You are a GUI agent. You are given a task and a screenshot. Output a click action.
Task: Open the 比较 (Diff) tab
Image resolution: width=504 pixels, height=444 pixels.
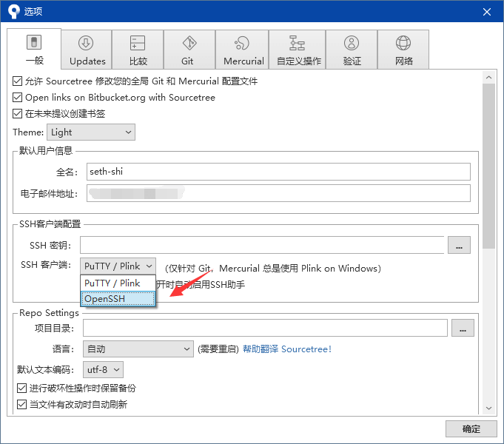pos(138,50)
